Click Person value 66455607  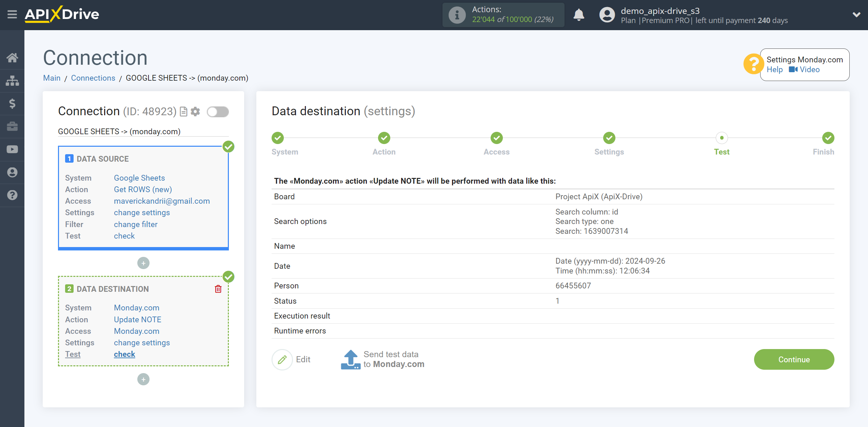pos(573,286)
